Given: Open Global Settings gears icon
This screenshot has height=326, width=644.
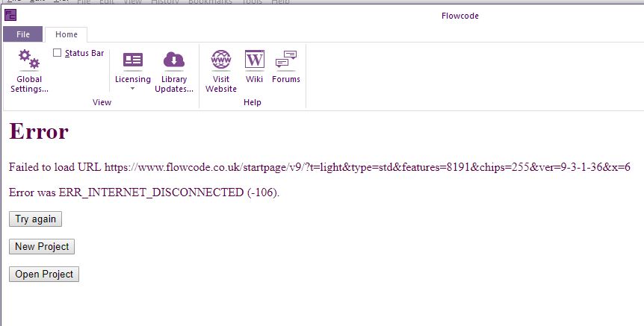Looking at the screenshot, I should point(29,60).
